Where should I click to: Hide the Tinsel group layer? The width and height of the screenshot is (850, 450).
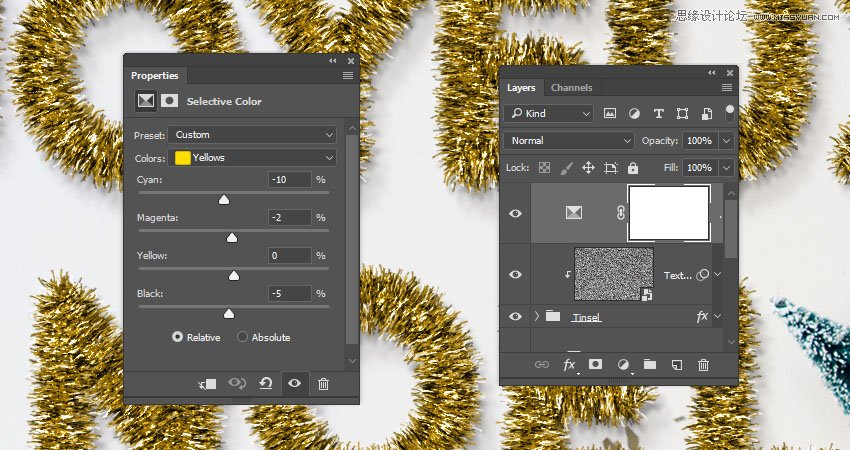pos(515,317)
